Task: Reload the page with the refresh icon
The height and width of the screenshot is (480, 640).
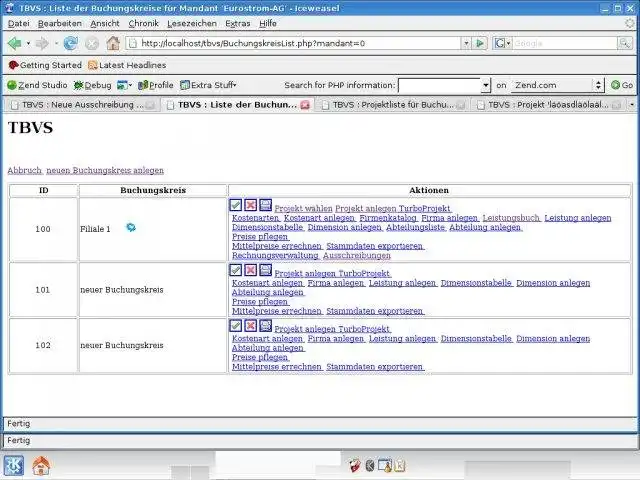Action: 71,43
